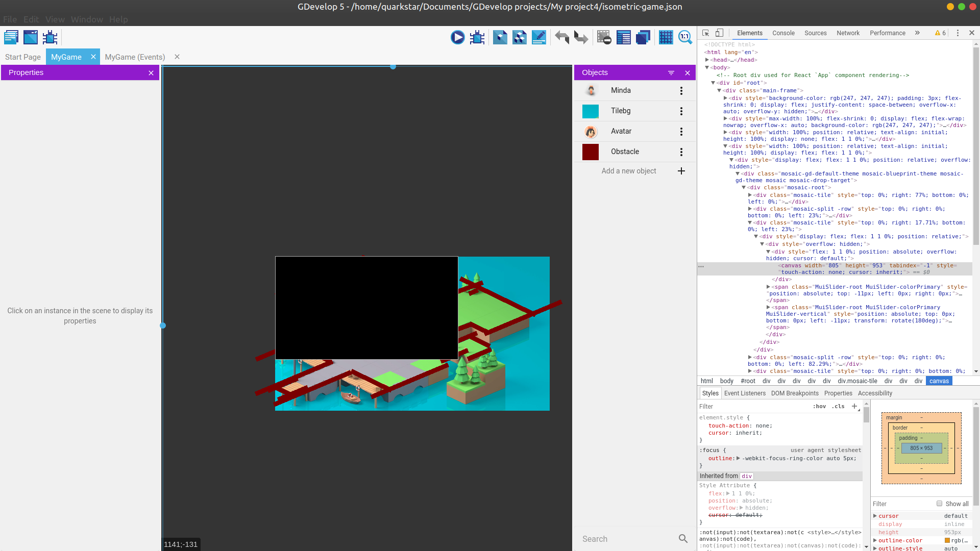
Task: Open the GDevelop debugger
Action: pos(477,37)
